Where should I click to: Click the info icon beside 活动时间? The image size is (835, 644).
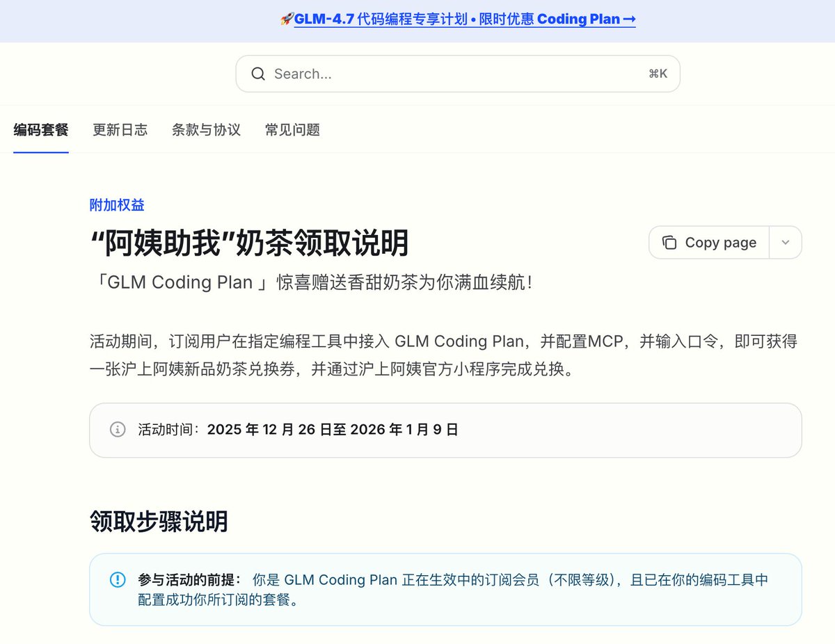tap(118, 429)
